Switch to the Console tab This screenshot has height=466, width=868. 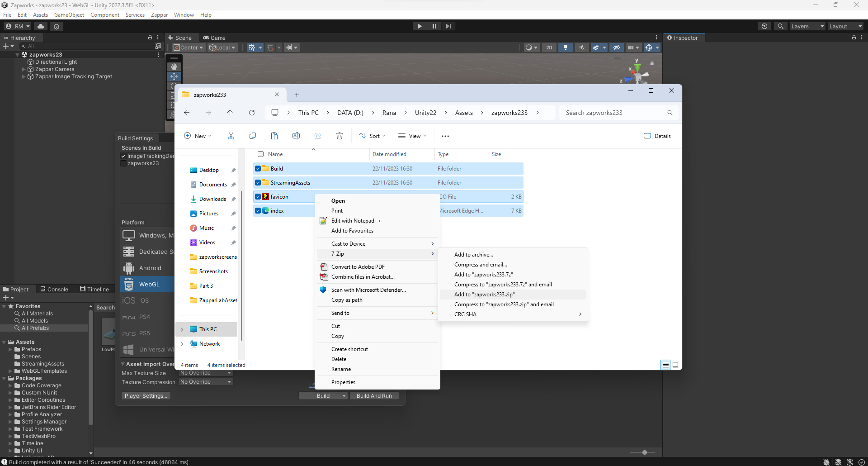tap(54, 290)
